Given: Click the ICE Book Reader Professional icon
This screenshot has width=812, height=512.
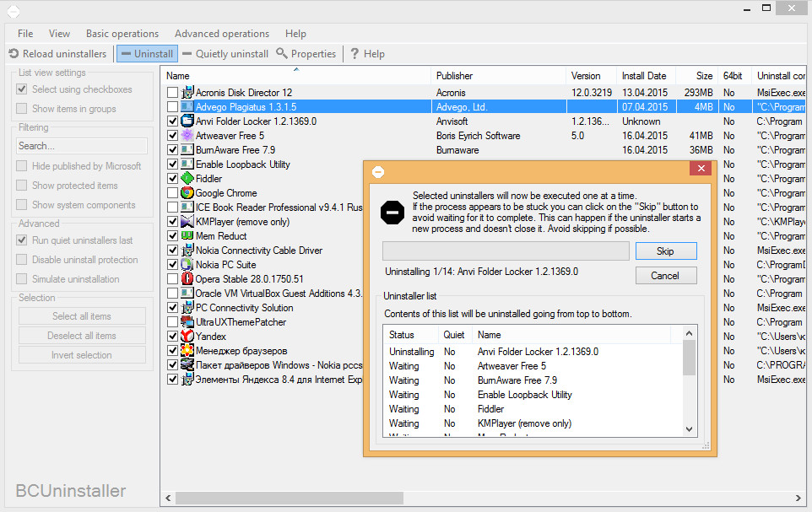Looking at the screenshot, I should [x=187, y=207].
